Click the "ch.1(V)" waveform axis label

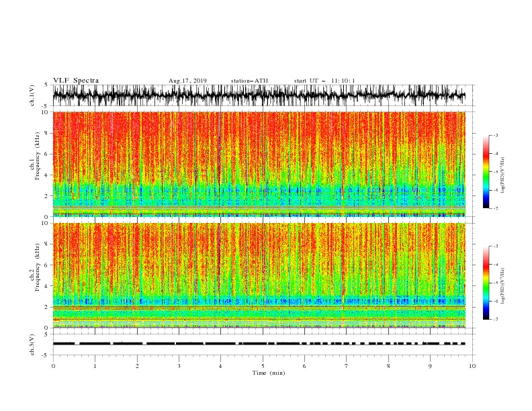click(32, 95)
